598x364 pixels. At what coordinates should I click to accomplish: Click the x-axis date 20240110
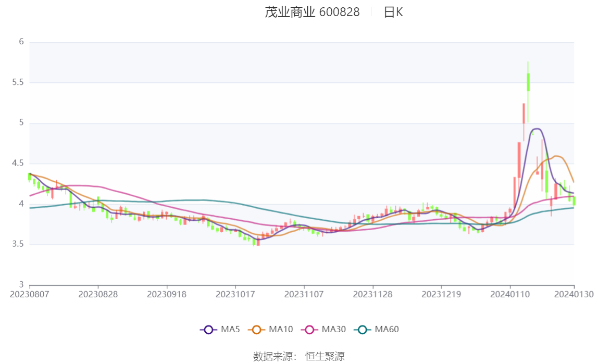(510, 294)
